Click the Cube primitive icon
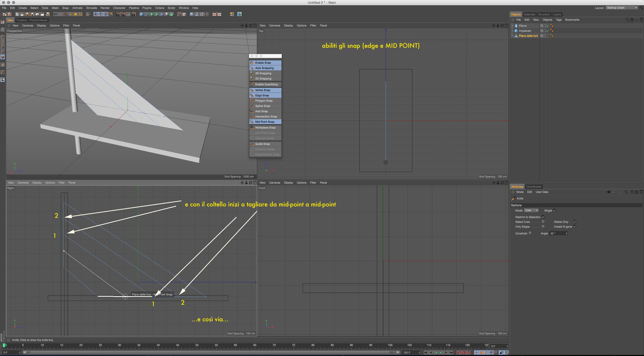Image resolution: width=644 pixels, height=356 pixels. click(141, 14)
